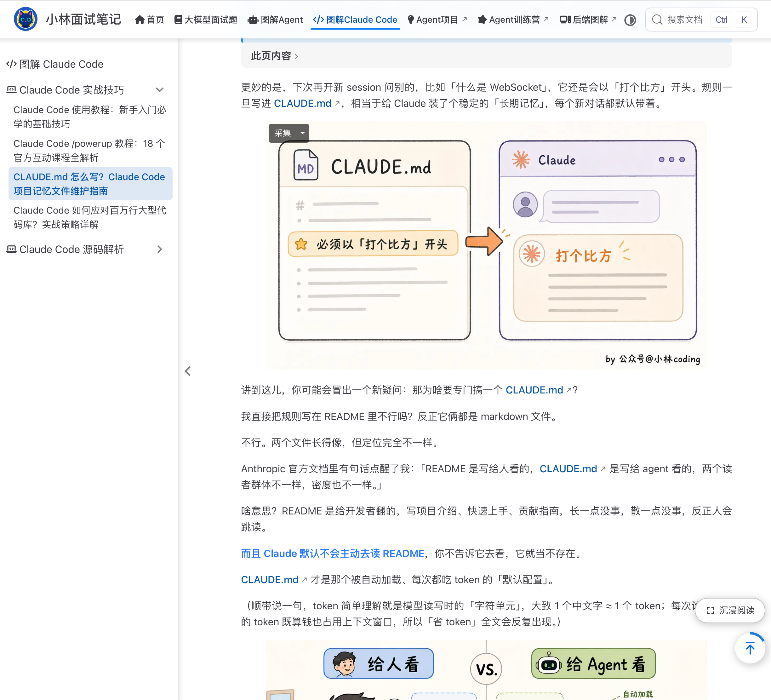Click the site title 小林面试笔记

point(83,19)
